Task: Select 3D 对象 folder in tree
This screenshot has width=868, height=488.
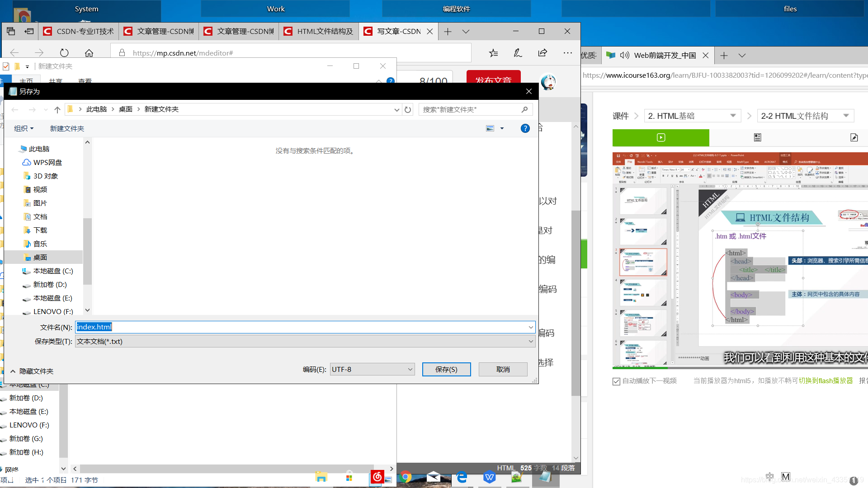Action: [46, 176]
